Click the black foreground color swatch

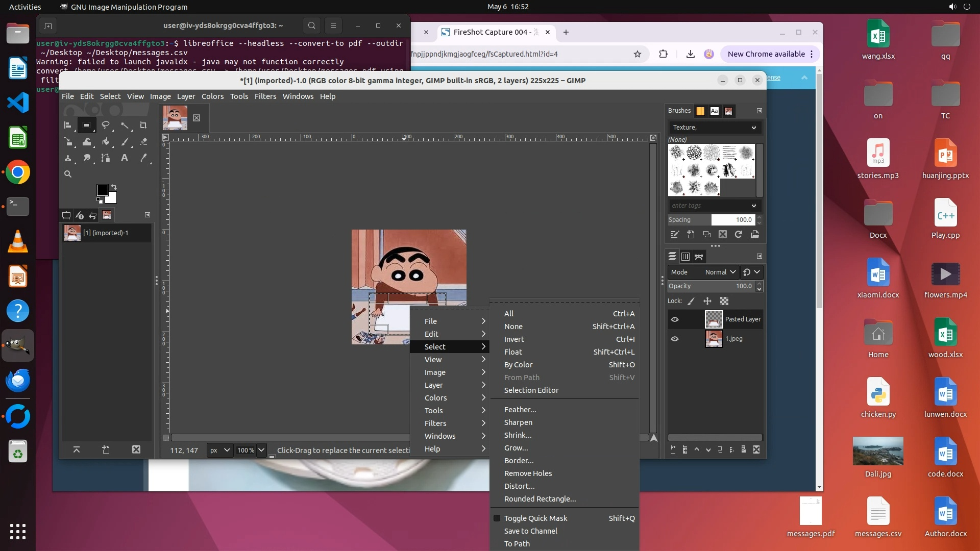102,190
